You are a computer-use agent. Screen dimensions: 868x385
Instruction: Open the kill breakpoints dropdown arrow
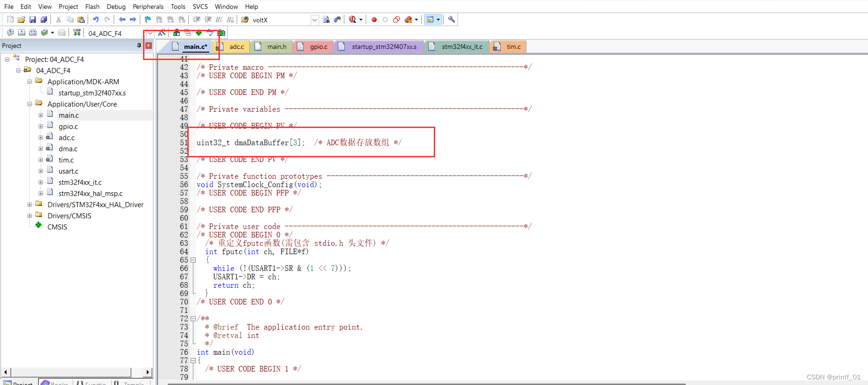(x=416, y=20)
